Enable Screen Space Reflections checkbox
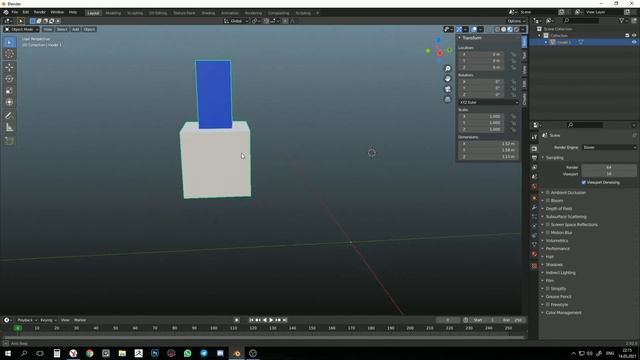 (548, 224)
